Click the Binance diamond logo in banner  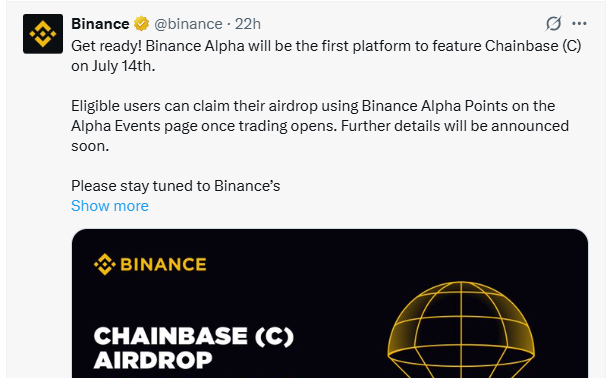[105, 264]
